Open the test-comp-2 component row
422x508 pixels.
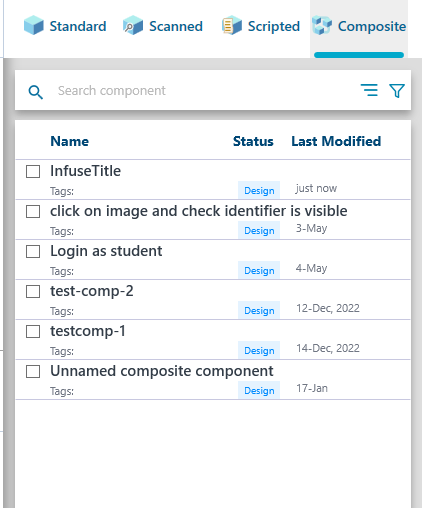213,300
